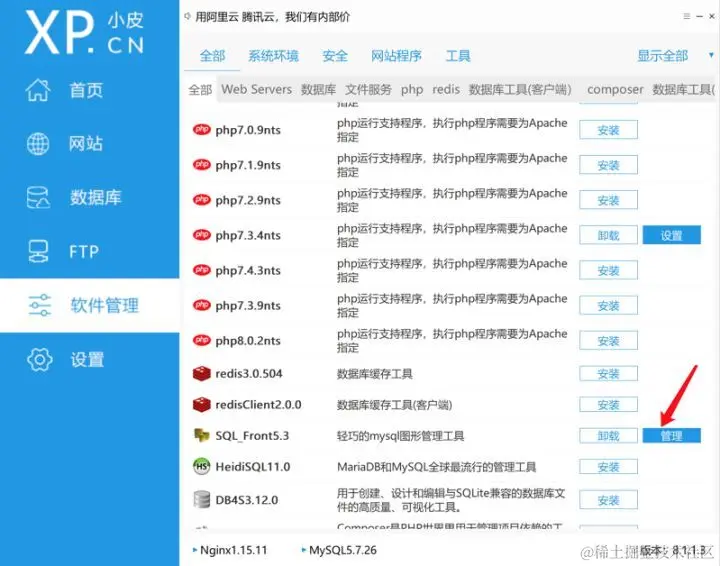Click the DB4S3.12.0 database icon
The image size is (720, 566).
coord(202,499)
